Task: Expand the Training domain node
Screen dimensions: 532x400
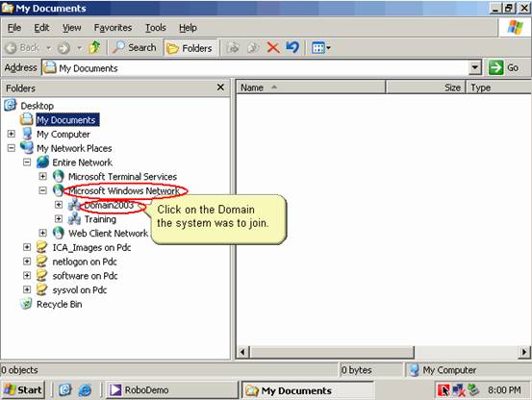Action: [59, 219]
